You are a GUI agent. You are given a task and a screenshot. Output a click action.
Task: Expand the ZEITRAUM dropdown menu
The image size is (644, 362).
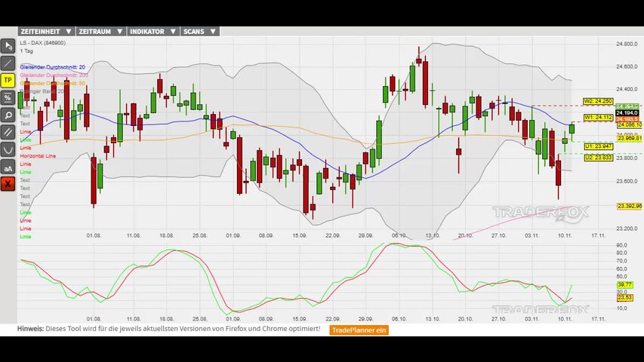click(x=100, y=32)
